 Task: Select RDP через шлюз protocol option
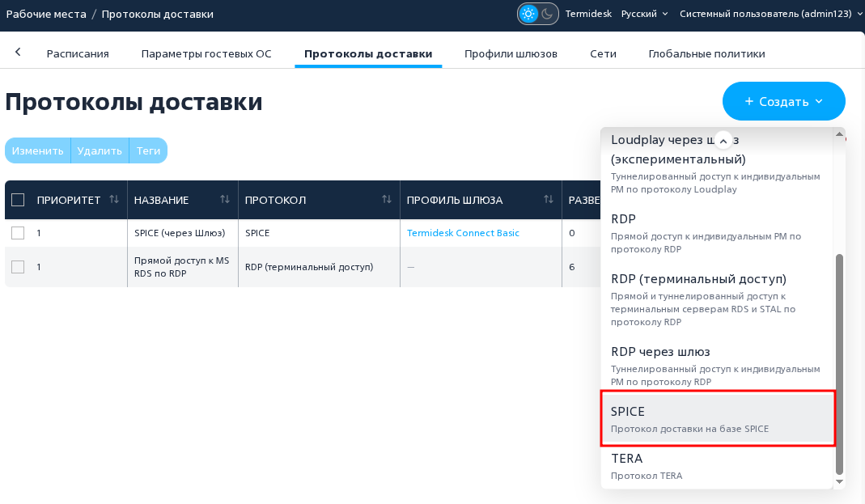716,366
